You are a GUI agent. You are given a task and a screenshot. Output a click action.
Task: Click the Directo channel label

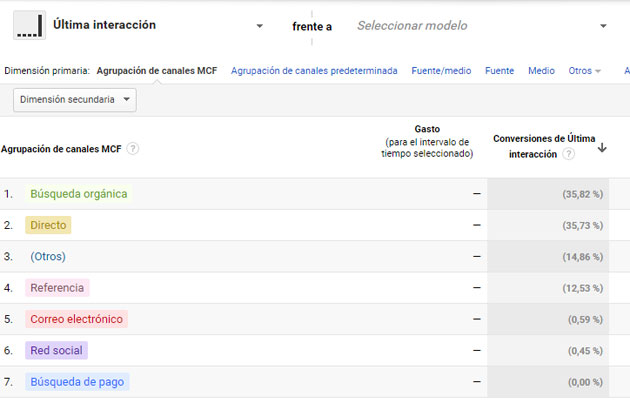(x=49, y=225)
